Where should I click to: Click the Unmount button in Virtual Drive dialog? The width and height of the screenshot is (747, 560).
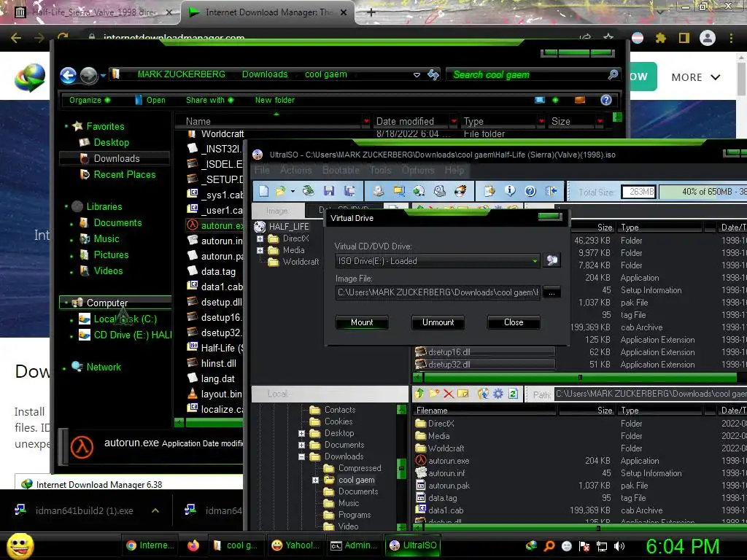point(438,322)
